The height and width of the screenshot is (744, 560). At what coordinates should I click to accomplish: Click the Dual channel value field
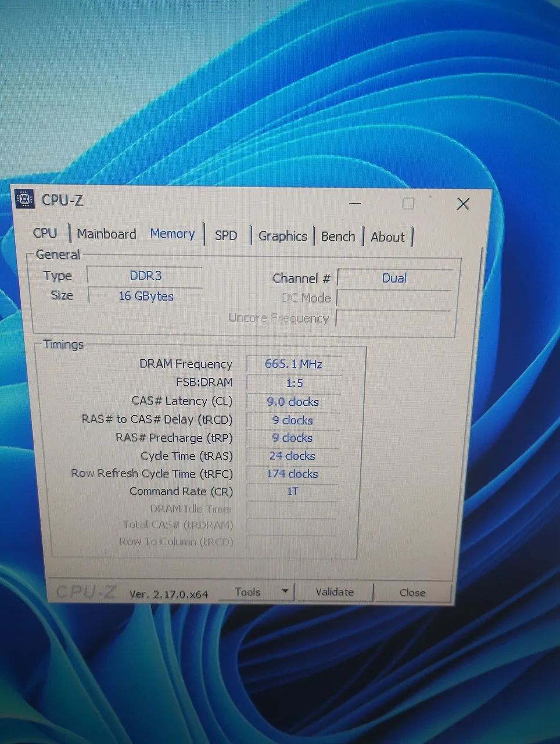click(x=394, y=278)
